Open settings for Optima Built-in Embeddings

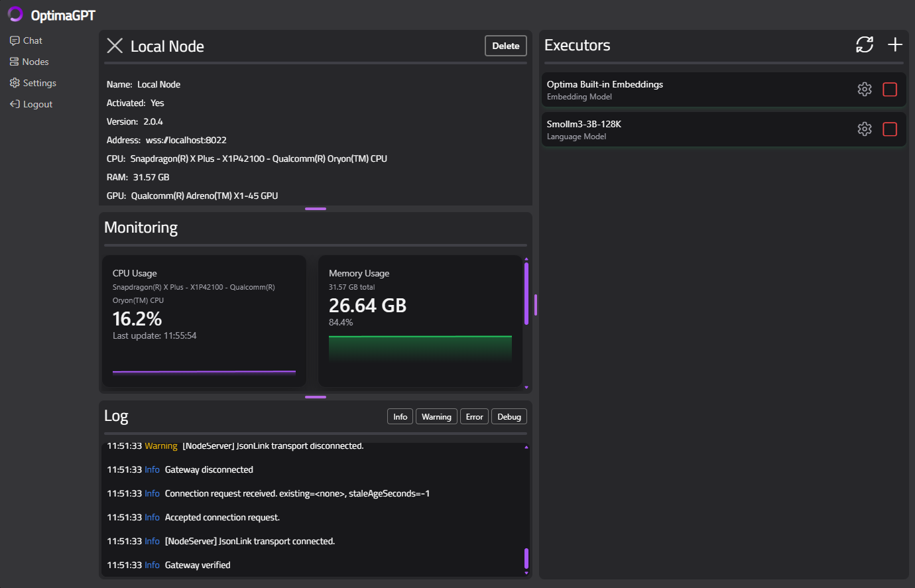pos(865,89)
